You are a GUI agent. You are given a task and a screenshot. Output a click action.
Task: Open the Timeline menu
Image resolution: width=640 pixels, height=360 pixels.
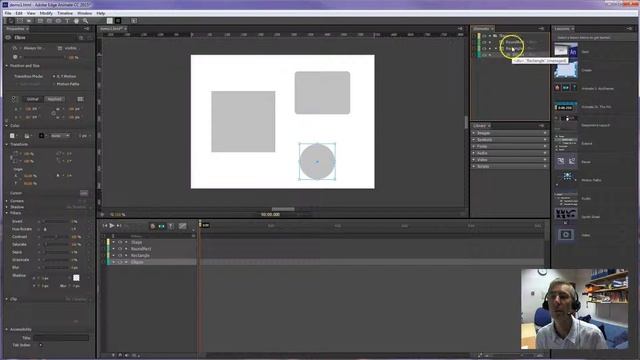(65, 13)
